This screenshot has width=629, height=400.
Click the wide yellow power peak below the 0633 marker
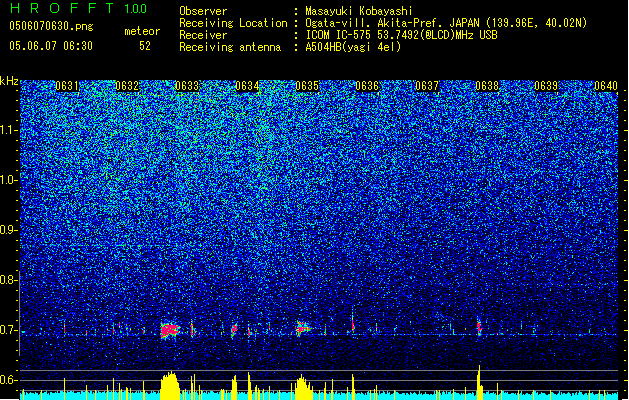170,386
